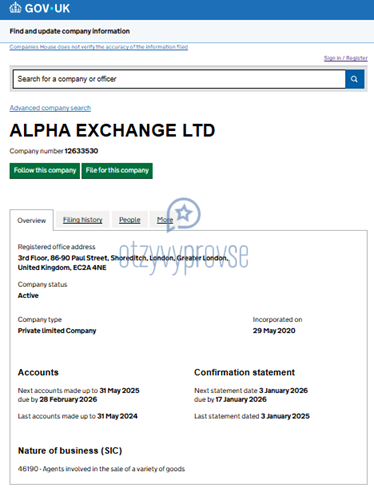Open the More tab
This screenshot has height=492, width=374.
[x=165, y=220]
